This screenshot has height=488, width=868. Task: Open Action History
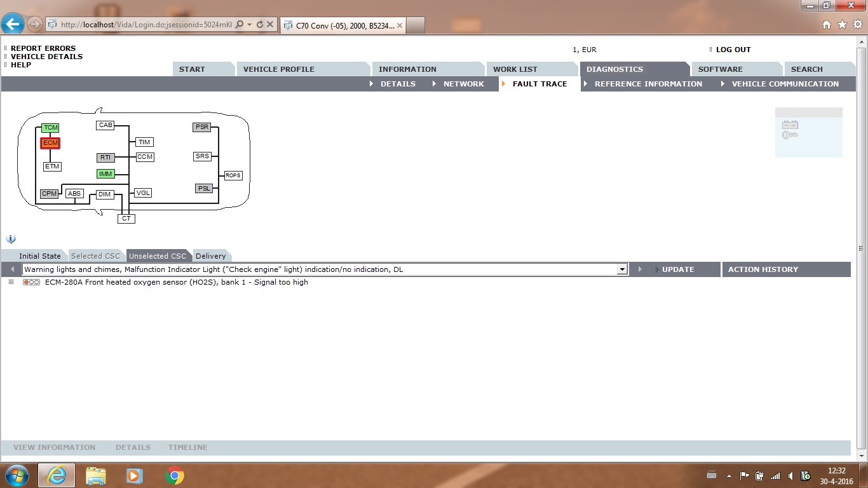point(763,269)
